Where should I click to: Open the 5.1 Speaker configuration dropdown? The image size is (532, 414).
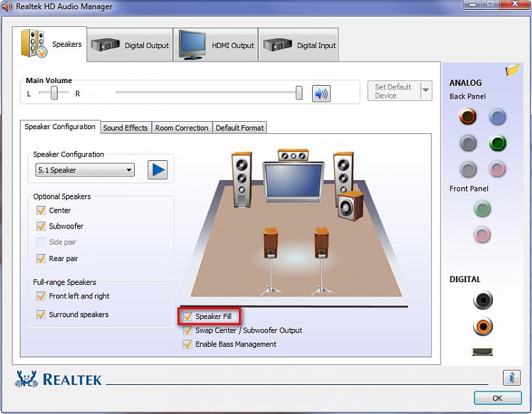[84, 170]
